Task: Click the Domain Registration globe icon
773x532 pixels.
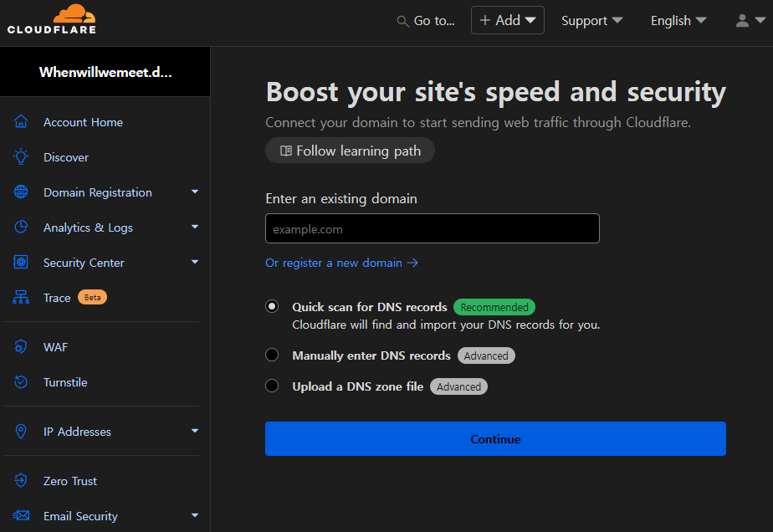Action: [x=21, y=192]
